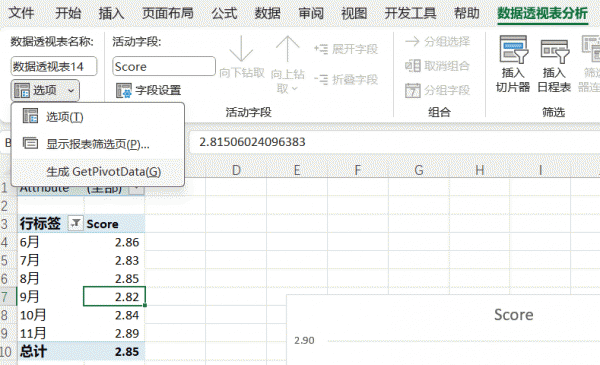Image resolution: width=600 pixels, height=365 pixels.
Task: Click the 向下钻取 drill down arrow
Action: pos(241,57)
